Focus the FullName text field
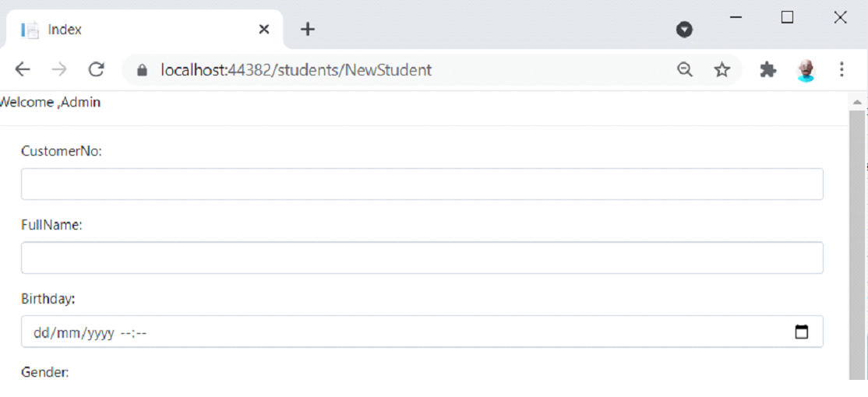Screen dimensions: 868x397 coord(422,258)
